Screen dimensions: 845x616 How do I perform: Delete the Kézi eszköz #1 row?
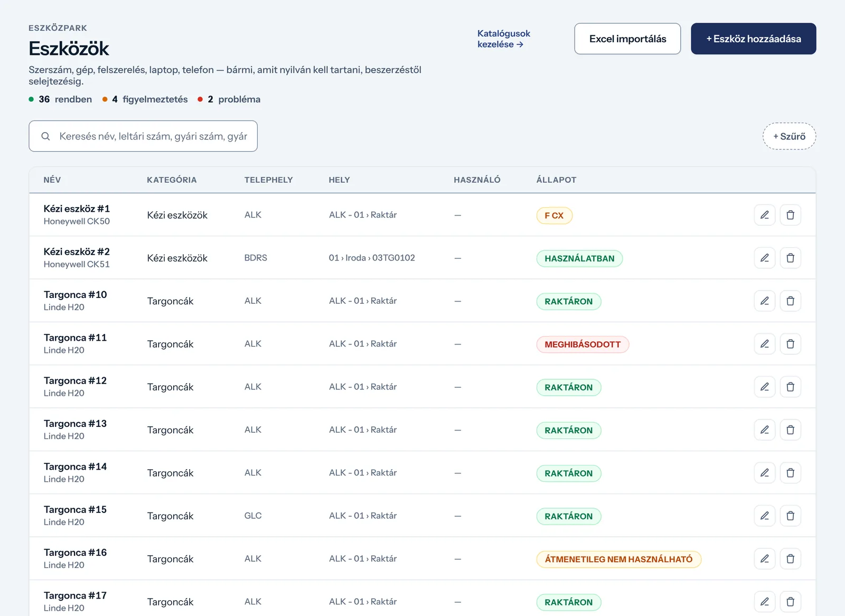[790, 215]
